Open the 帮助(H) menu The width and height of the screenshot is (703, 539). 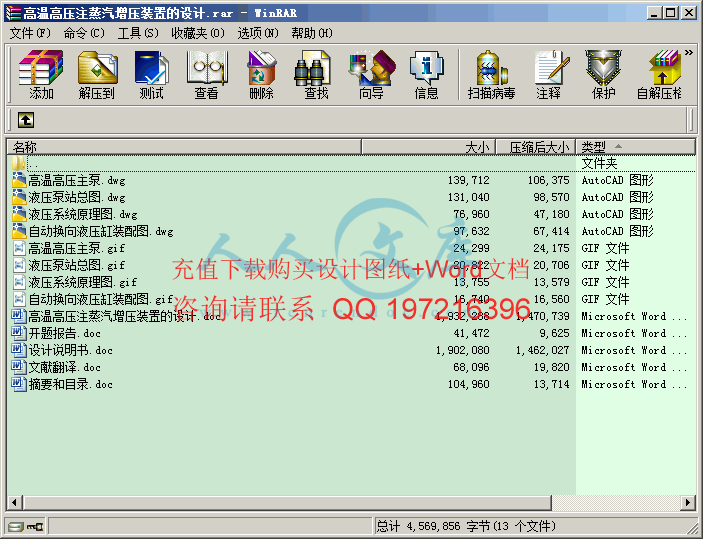click(x=312, y=33)
